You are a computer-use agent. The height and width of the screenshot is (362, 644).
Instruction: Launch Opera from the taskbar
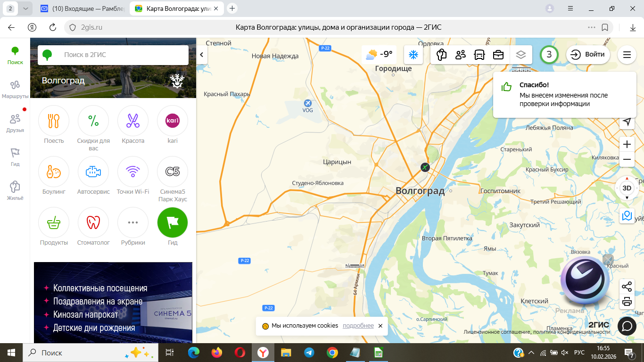(240, 353)
